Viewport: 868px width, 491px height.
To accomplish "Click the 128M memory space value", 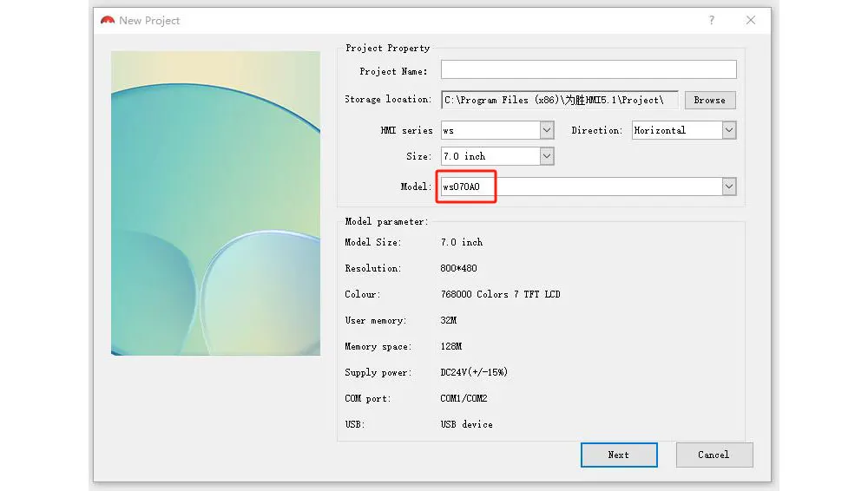I will [451, 346].
